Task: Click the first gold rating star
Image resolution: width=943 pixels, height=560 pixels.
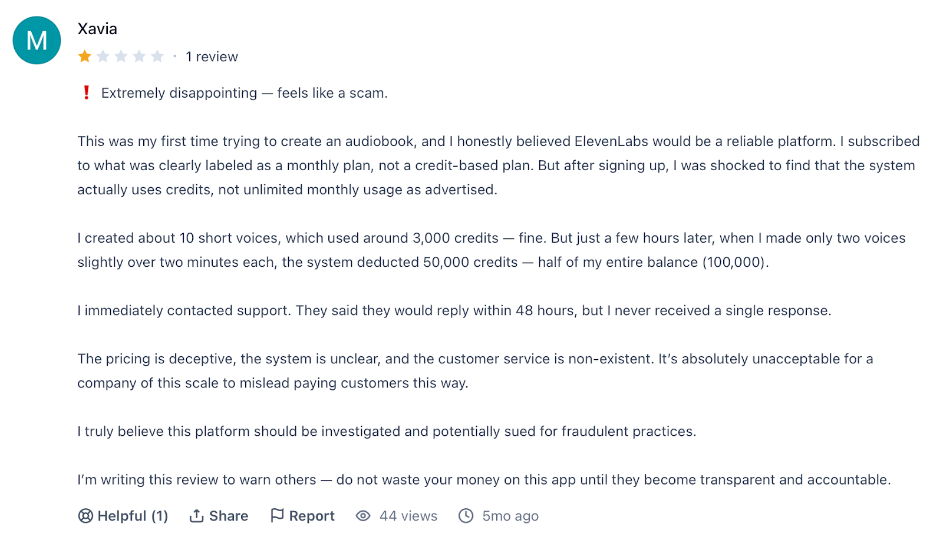Action: click(85, 57)
